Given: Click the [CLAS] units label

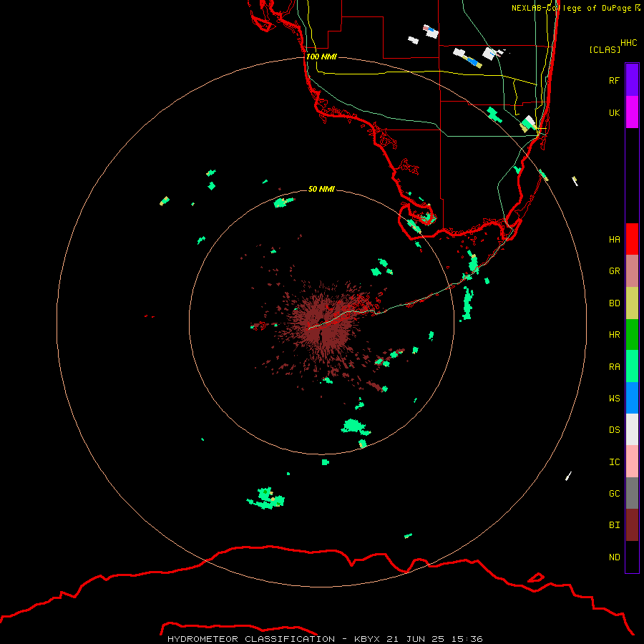Looking at the screenshot, I should point(605,49).
